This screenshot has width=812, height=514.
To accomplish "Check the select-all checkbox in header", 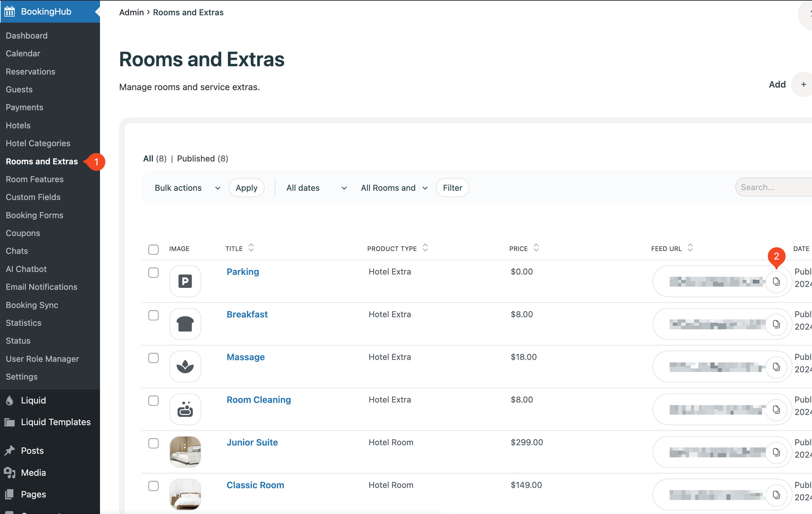I will point(153,249).
